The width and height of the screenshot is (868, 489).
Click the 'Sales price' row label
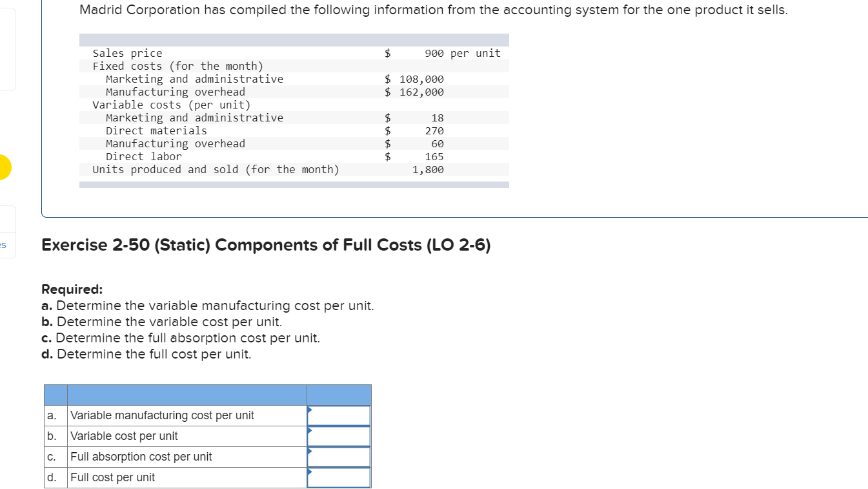point(127,53)
